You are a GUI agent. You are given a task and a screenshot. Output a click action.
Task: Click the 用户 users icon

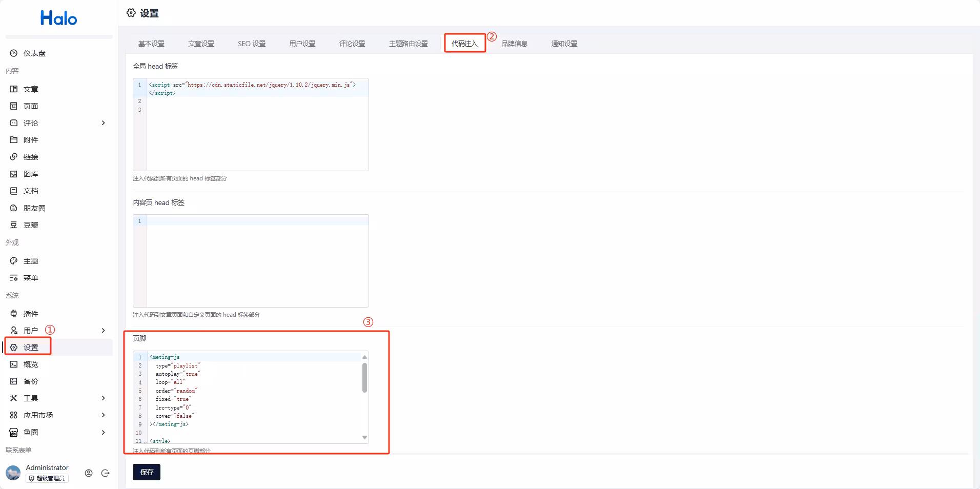click(x=14, y=331)
